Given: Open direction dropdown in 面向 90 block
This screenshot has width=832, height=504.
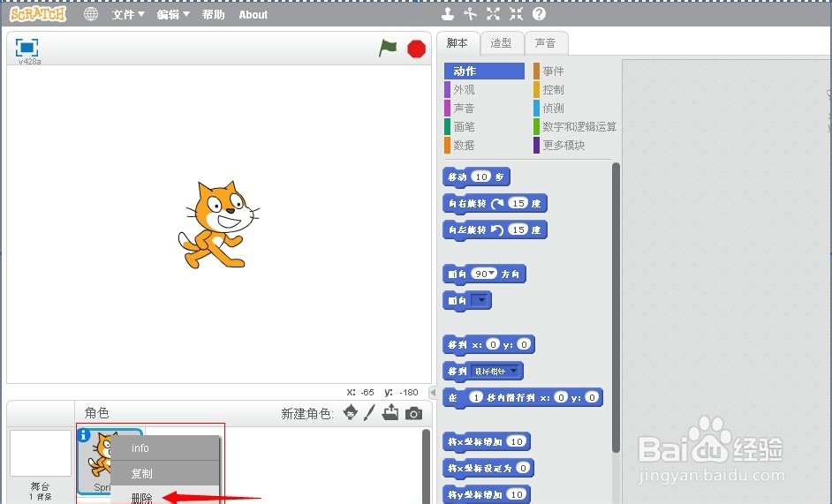Looking at the screenshot, I should click(x=492, y=274).
